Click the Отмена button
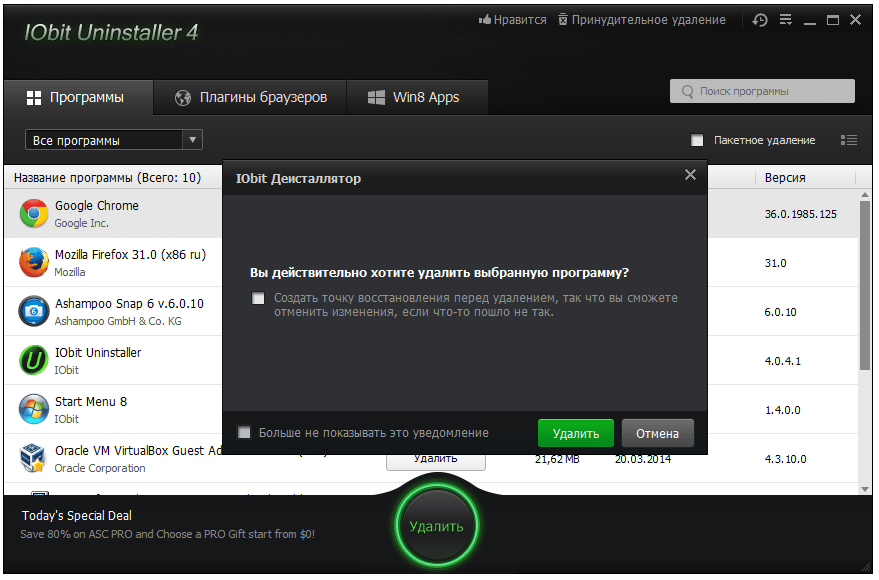879x580 pixels. 658,433
